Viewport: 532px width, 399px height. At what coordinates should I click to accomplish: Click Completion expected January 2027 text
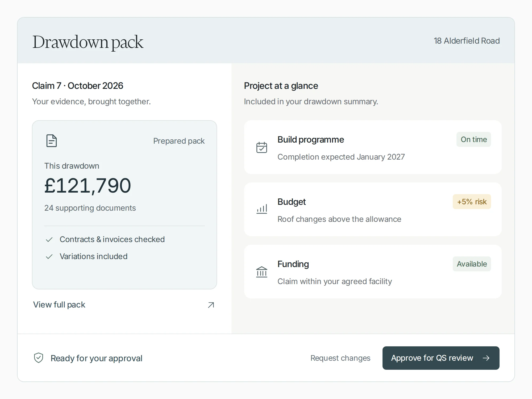tap(341, 157)
